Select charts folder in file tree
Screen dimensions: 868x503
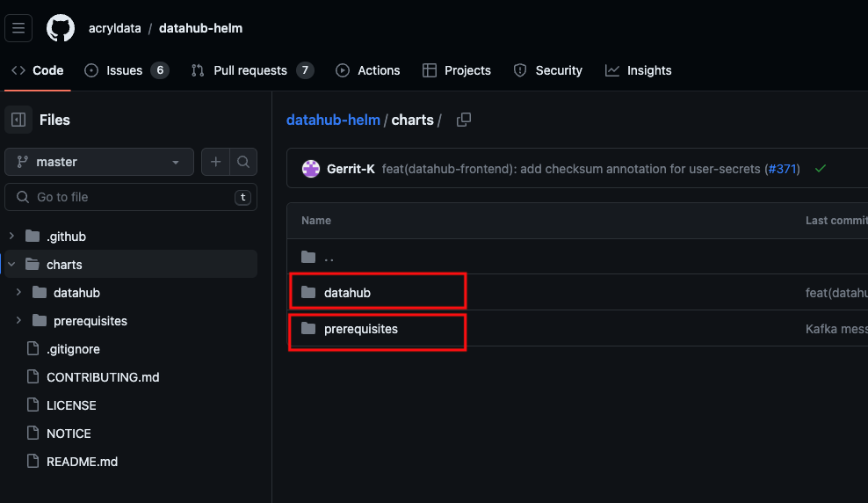64,265
